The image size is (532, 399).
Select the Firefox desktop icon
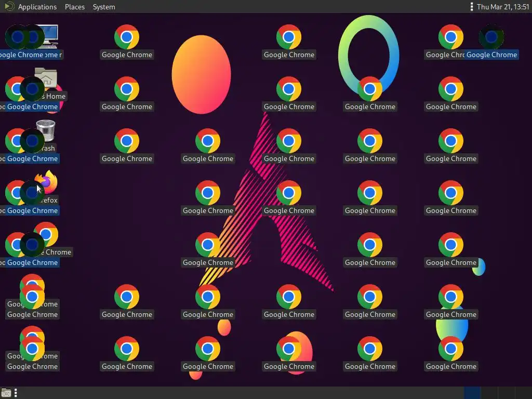coord(47,181)
